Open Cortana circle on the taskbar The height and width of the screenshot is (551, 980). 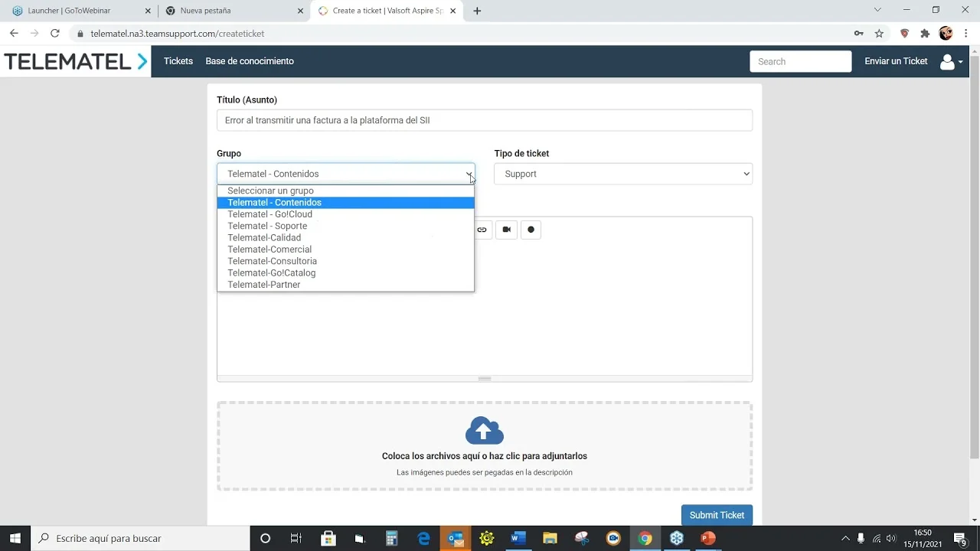265,538
